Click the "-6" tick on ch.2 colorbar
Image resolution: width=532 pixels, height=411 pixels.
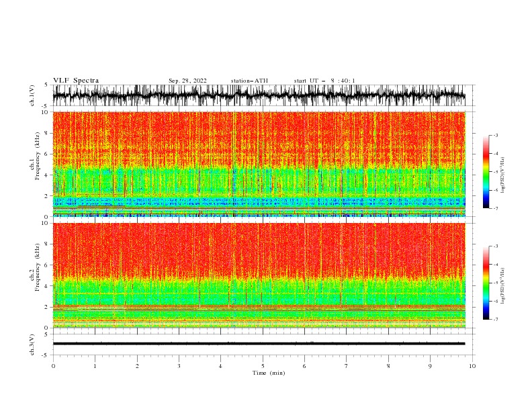tap(495, 301)
